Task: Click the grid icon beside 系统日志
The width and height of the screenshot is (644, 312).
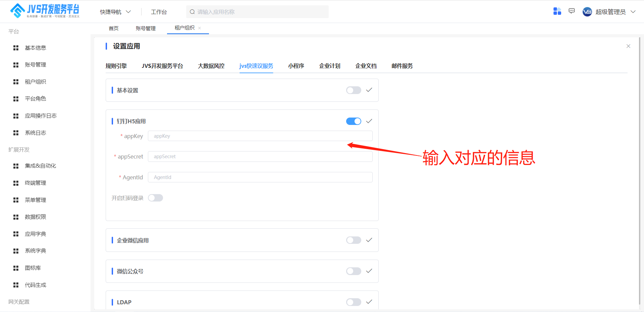Action: 16,133
